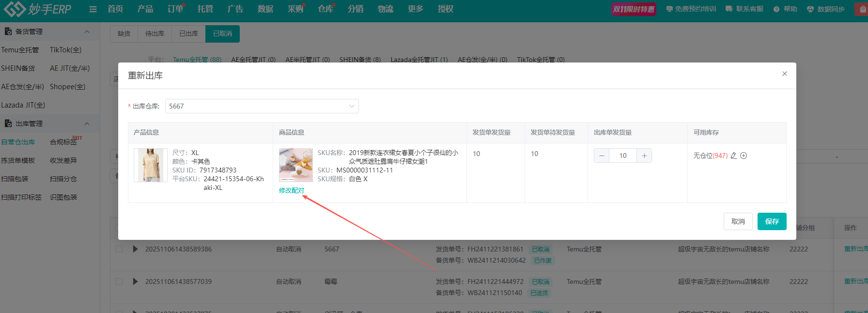The image size is (868, 313).
Task: Switch to the 待出库 tab
Action: (x=155, y=34)
